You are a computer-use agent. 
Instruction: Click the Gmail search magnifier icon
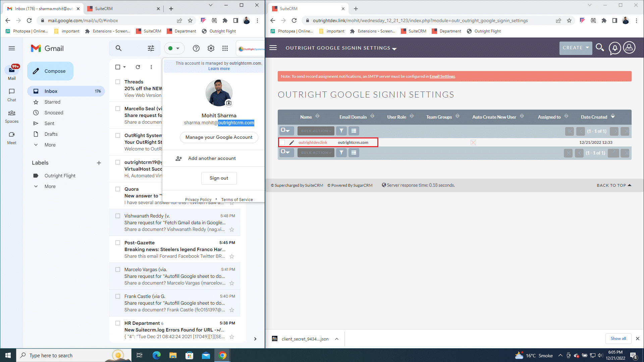click(118, 48)
